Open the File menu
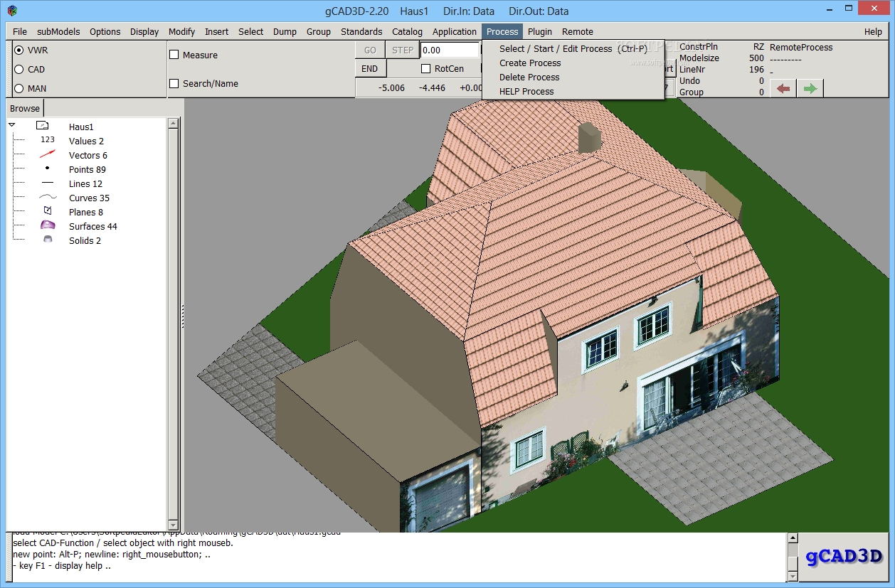This screenshot has width=895, height=588. tap(20, 31)
